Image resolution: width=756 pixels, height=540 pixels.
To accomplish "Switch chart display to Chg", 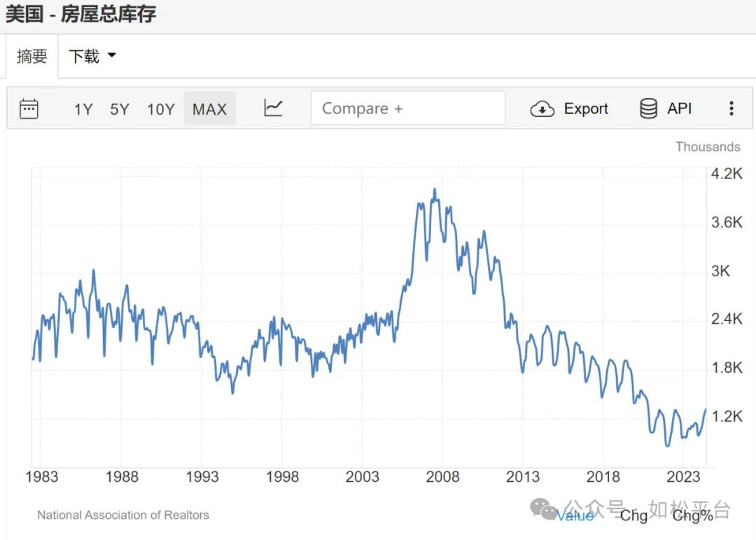I will coord(633,516).
